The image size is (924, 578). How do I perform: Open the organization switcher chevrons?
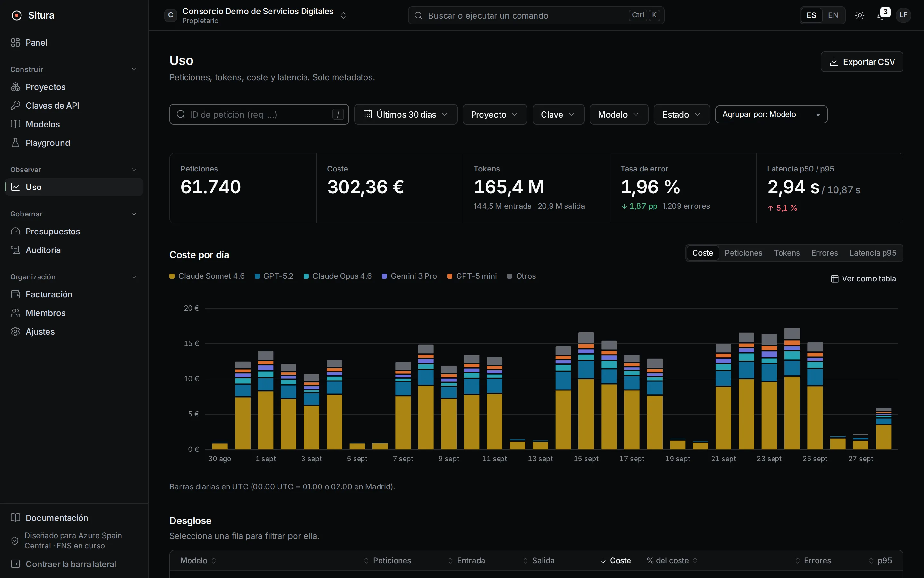coord(343,15)
